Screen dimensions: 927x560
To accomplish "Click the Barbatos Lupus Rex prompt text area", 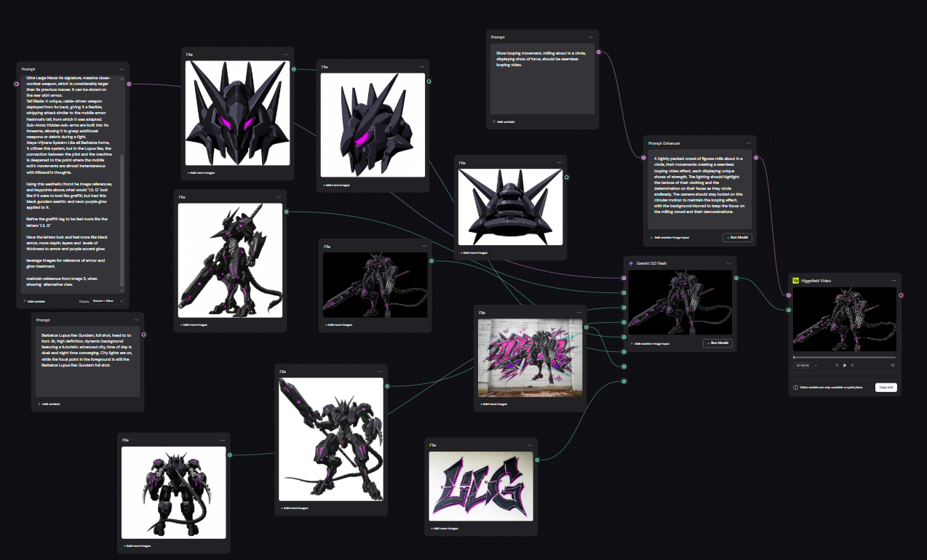I will pos(88,362).
